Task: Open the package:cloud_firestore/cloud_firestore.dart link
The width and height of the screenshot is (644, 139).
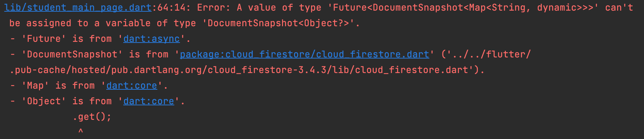Action: [x=305, y=54]
